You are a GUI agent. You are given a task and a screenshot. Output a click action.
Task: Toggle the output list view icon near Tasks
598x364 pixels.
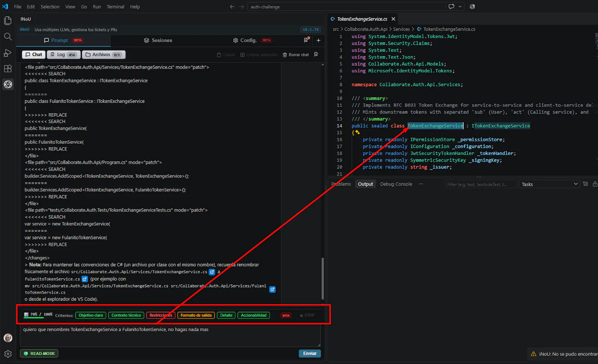[585, 184]
